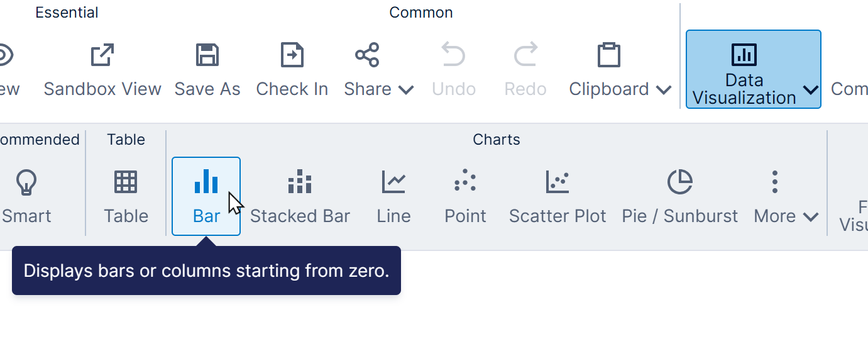The width and height of the screenshot is (868, 346).
Task: Click the Undo button
Action: (x=453, y=69)
